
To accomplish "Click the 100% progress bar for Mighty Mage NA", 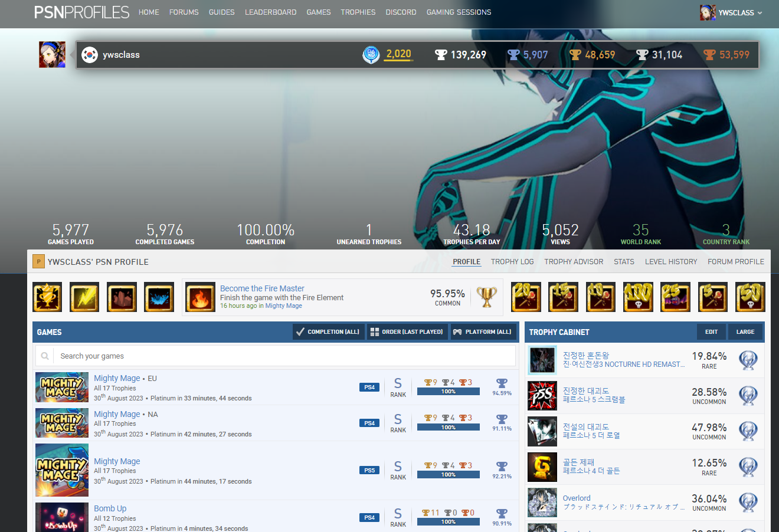I will 449,427.
